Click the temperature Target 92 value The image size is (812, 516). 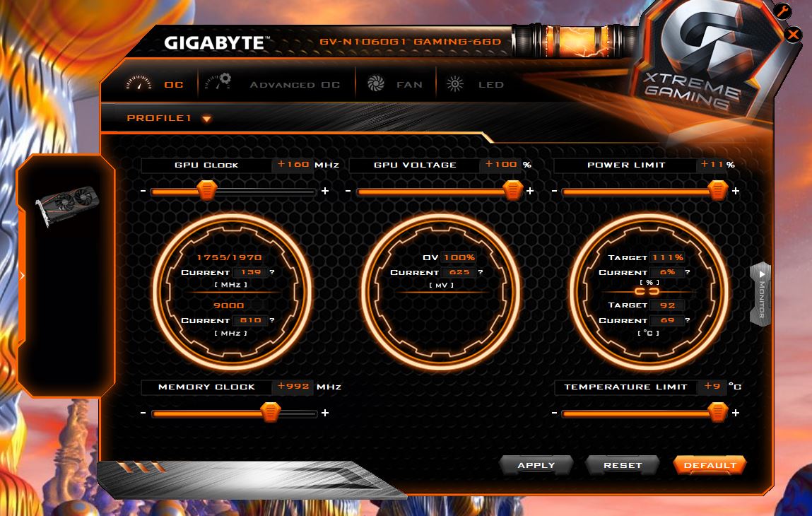tap(668, 305)
